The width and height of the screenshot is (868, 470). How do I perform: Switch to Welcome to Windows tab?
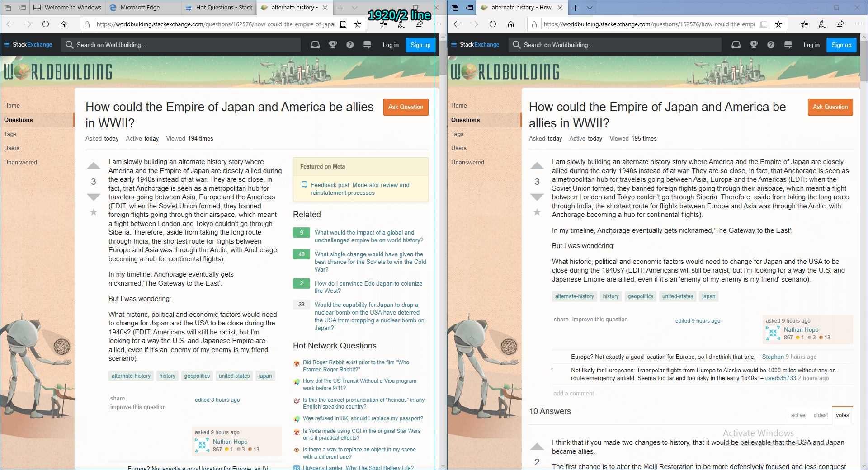68,8
